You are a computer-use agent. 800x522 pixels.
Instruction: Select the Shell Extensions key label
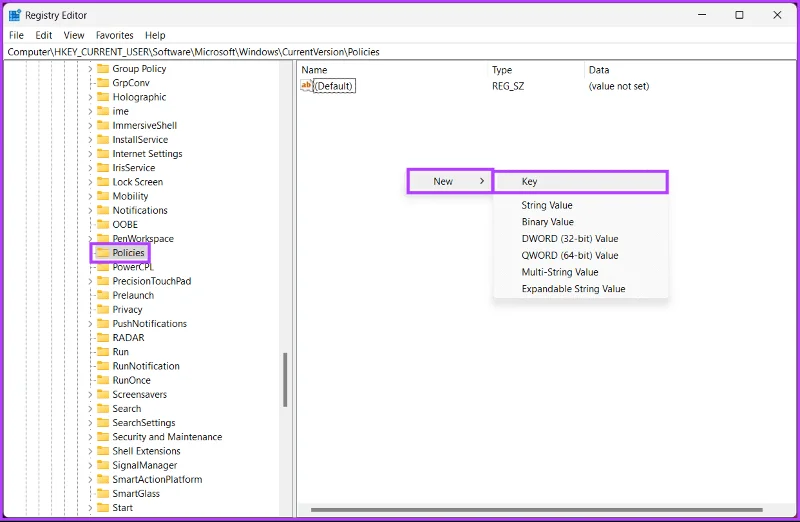(x=146, y=451)
